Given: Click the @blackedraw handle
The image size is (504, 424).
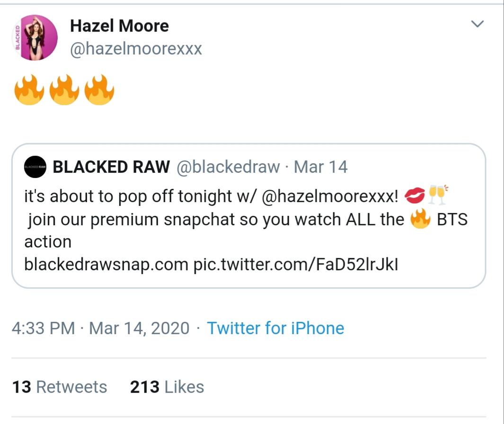Looking at the screenshot, I should click(228, 167).
